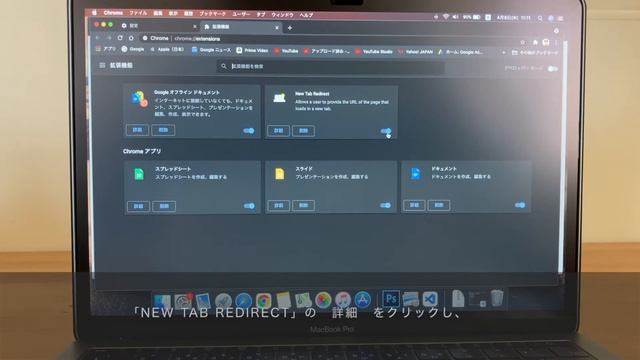Viewport: 640px width, 360px height.
Task: Disable Google Offline Docs extension toggle
Action: coord(249,131)
